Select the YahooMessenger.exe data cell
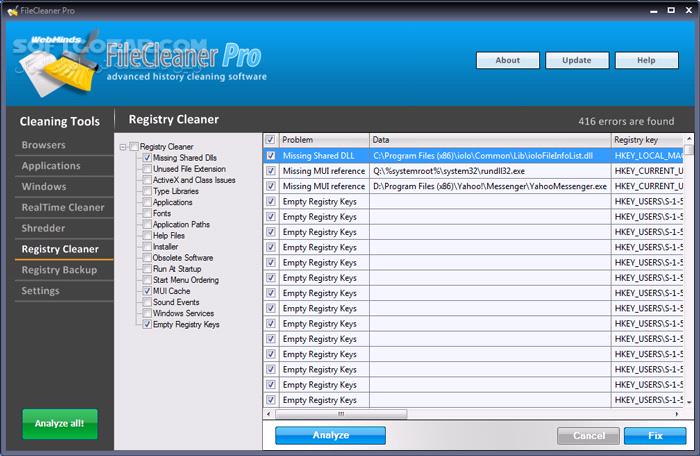Image resolution: width=700 pixels, height=456 pixels. pyautogui.click(x=490, y=186)
